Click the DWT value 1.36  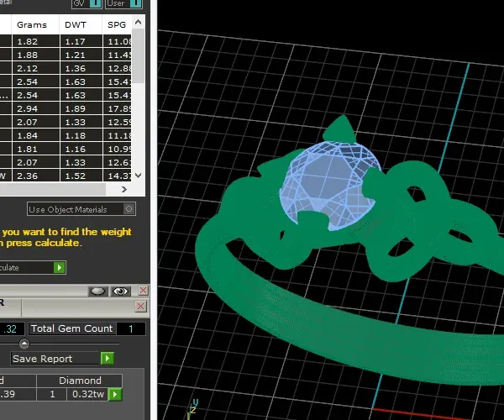pos(81,68)
